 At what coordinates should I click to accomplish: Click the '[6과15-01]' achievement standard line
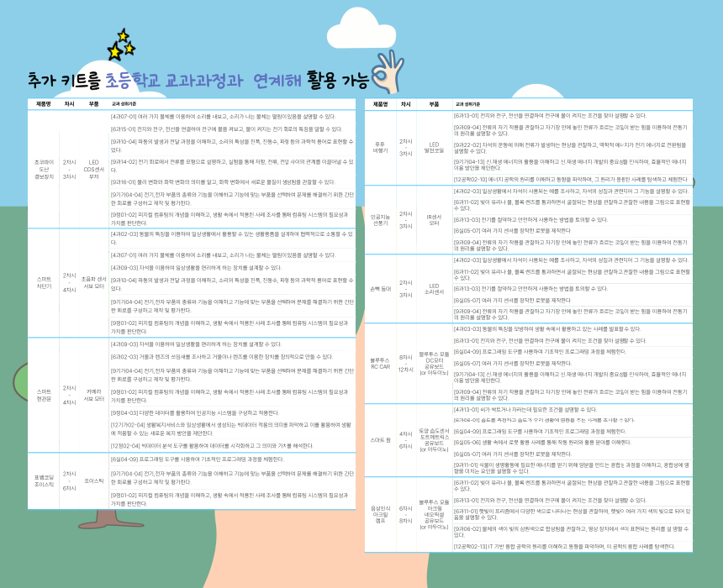(x=226, y=129)
